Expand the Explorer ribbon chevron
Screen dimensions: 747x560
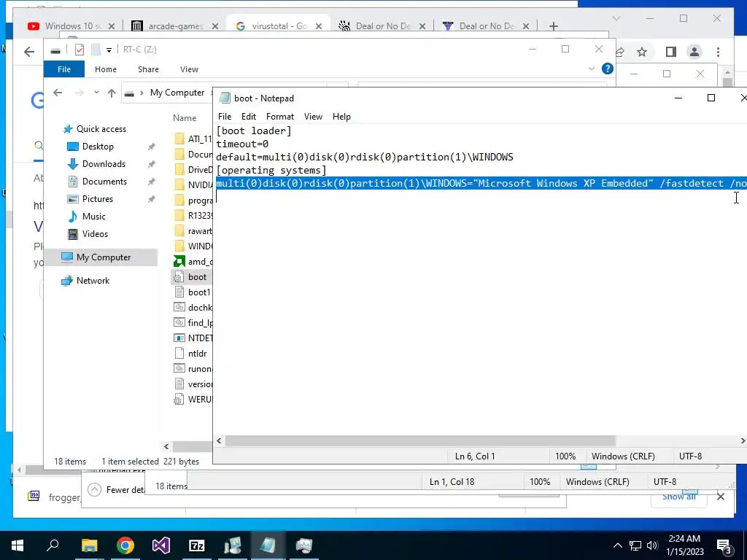click(591, 69)
